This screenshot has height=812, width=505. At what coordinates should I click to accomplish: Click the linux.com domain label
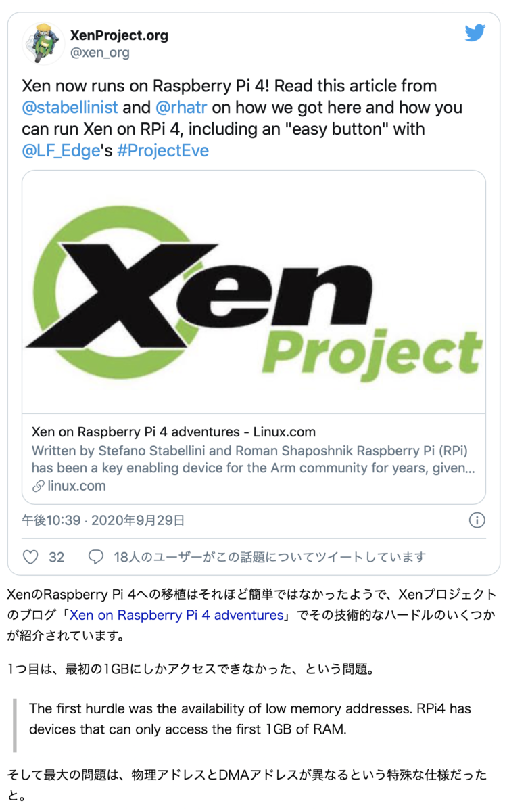76,485
